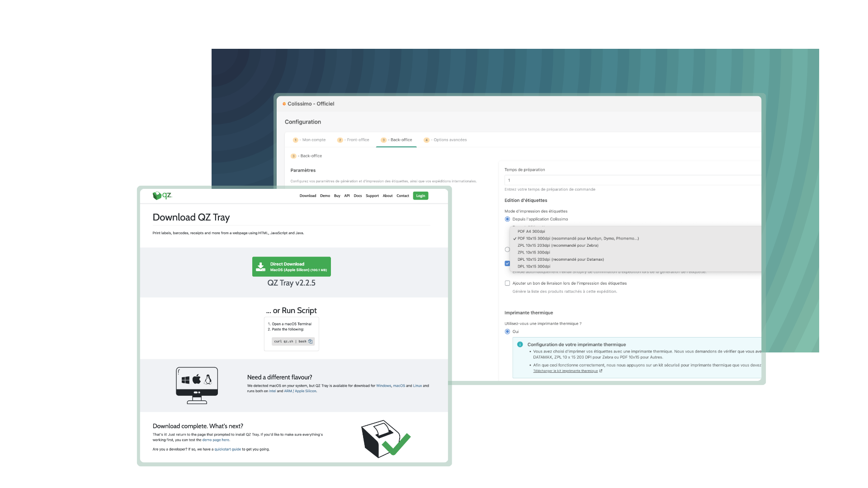Click the copy icon beside curl command
This screenshot has width=868, height=488.
[310, 342]
